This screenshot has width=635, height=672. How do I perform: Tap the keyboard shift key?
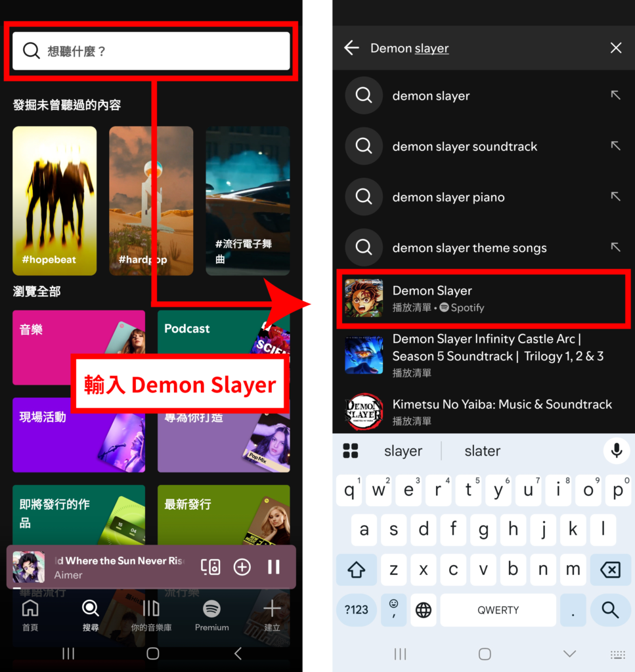pos(357,570)
